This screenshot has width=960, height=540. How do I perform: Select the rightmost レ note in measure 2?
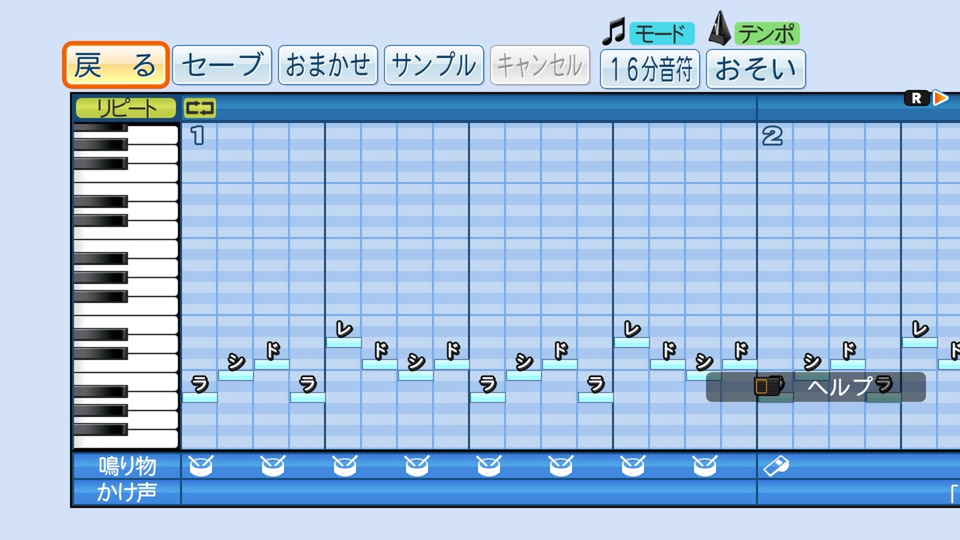pos(920,342)
